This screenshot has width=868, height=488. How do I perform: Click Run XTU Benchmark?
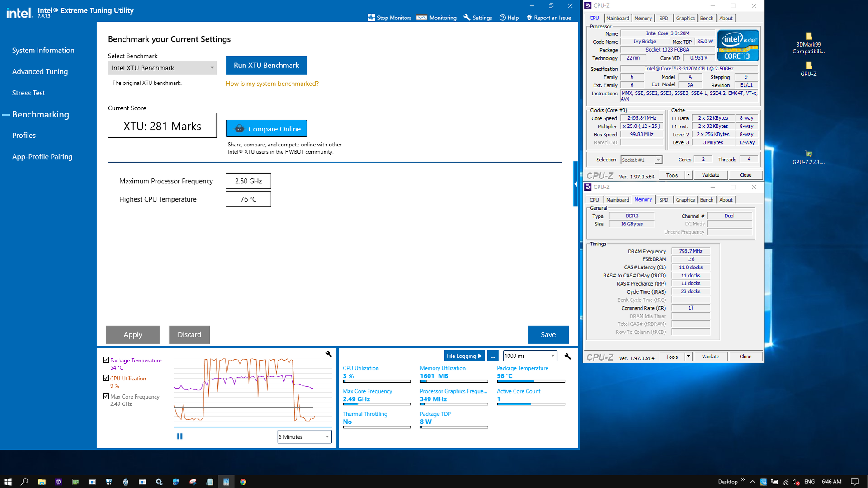[266, 65]
